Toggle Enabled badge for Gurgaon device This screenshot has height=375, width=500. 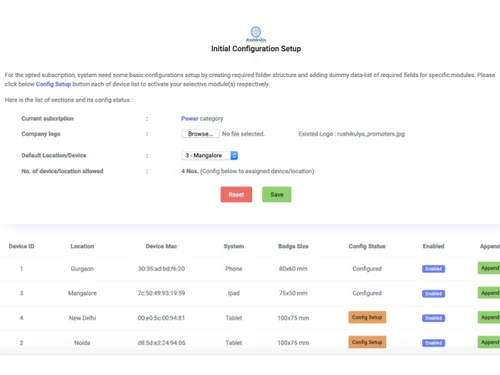click(x=433, y=269)
